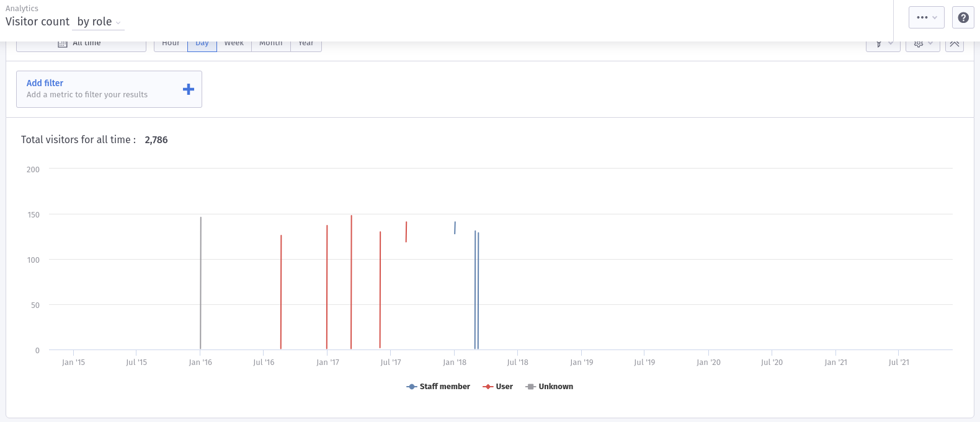Toggle the User series in legend

tap(504, 387)
